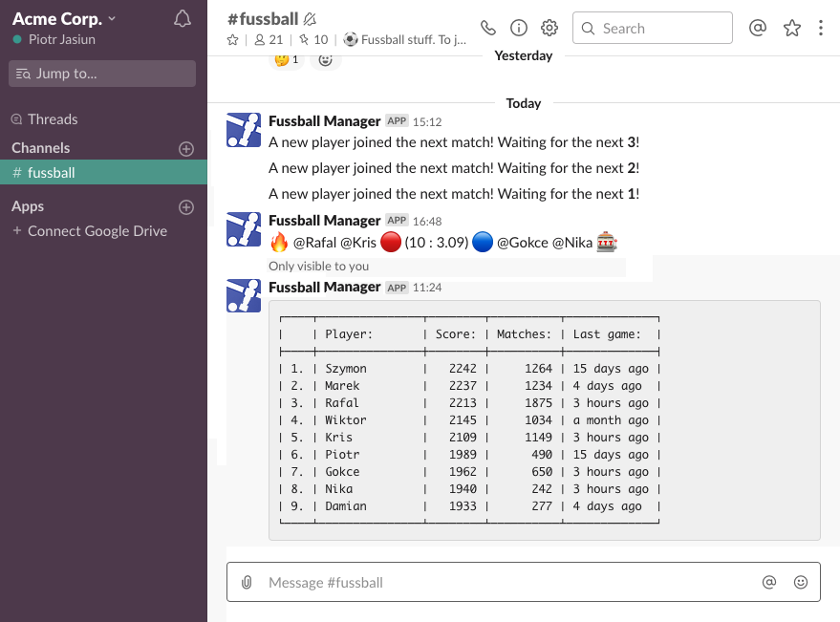840x622 pixels.
Task: Click the 15:12 message timestamp
Action: tap(427, 122)
